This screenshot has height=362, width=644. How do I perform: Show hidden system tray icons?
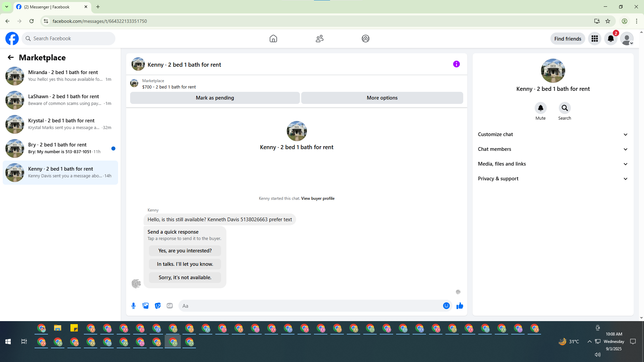click(589, 342)
